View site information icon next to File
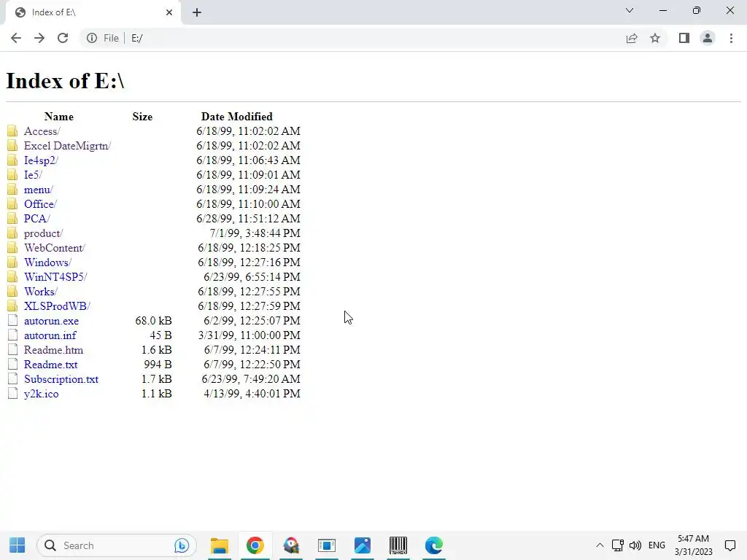Image resolution: width=747 pixels, height=560 pixels. [92, 38]
